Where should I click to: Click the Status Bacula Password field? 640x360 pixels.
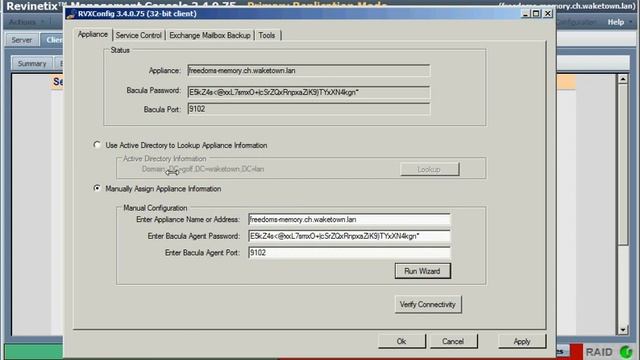pyautogui.click(x=309, y=92)
